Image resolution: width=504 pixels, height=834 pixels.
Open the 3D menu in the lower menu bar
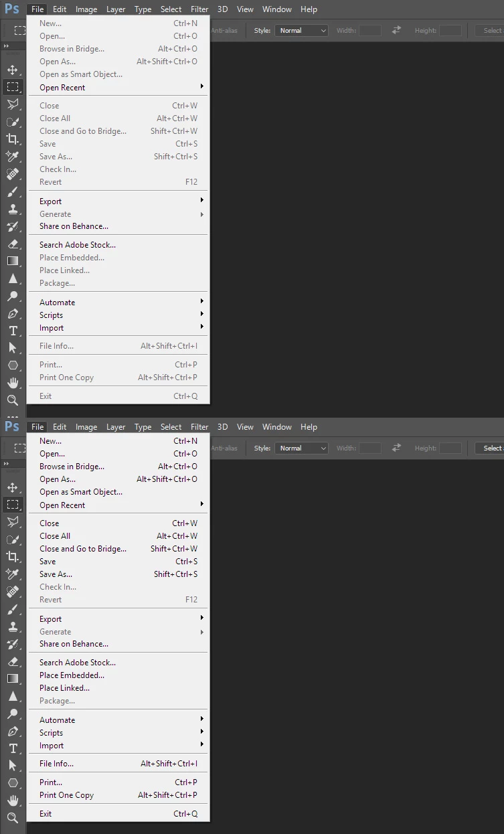pyautogui.click(x=223, y=427)
